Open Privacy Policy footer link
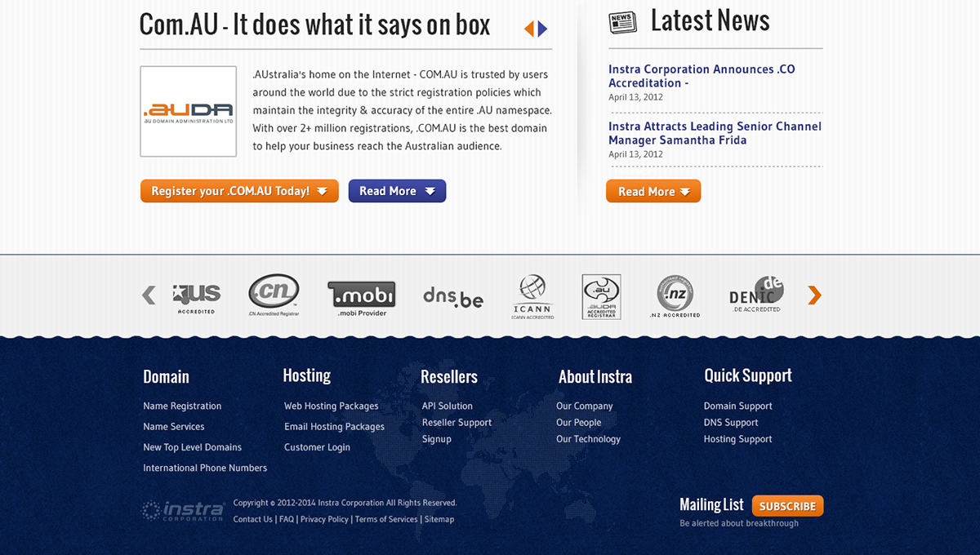 [x=324, y=519]
